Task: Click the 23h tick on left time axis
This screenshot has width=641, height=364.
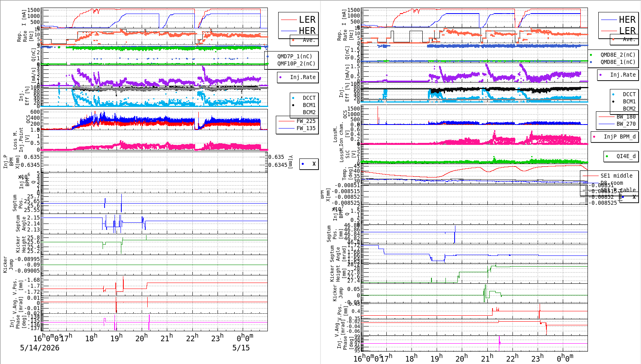Action: click(x=217, y=338)
